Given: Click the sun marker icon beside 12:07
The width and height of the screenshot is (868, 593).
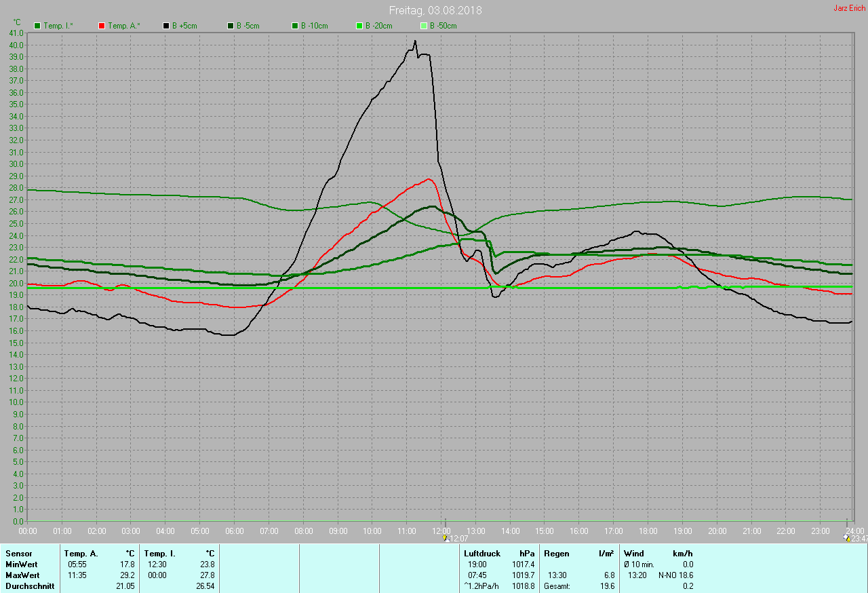Looking at the screenshot, I should coord(446,538).
